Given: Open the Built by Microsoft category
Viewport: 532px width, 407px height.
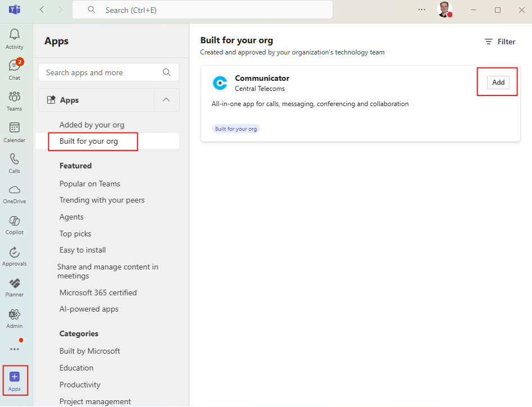Looking at the screenshot, I should [90, 351].
